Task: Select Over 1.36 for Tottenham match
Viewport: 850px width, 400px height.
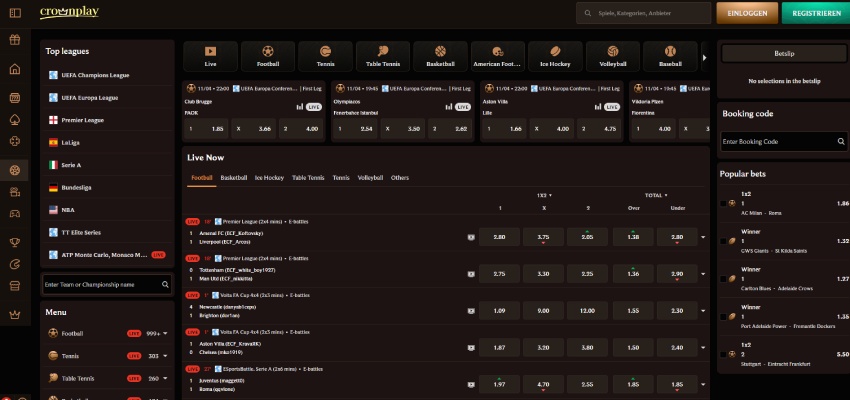Action: (633, 274)
